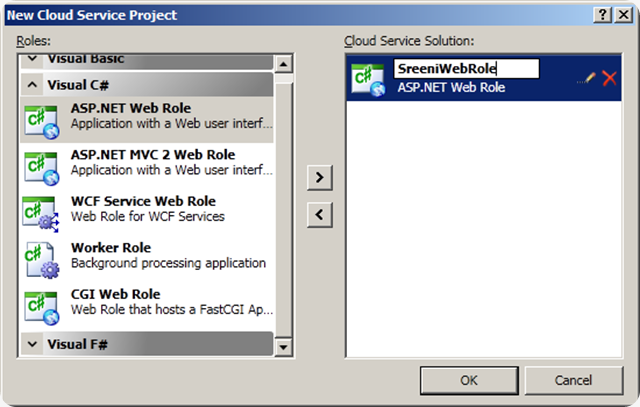Viewport: 640px width, 407px height.
Task: Click the SreeniWebRole name text field
Action: point(465,69)
